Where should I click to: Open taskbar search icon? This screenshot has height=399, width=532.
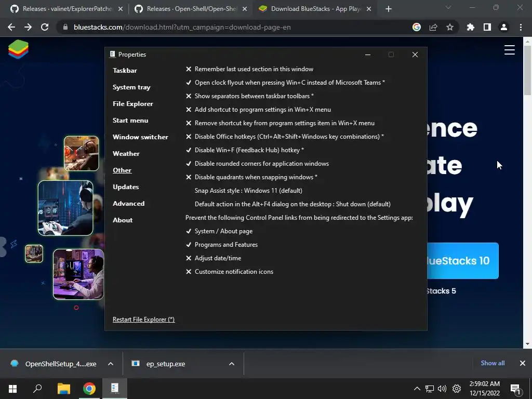coord(37,389)
